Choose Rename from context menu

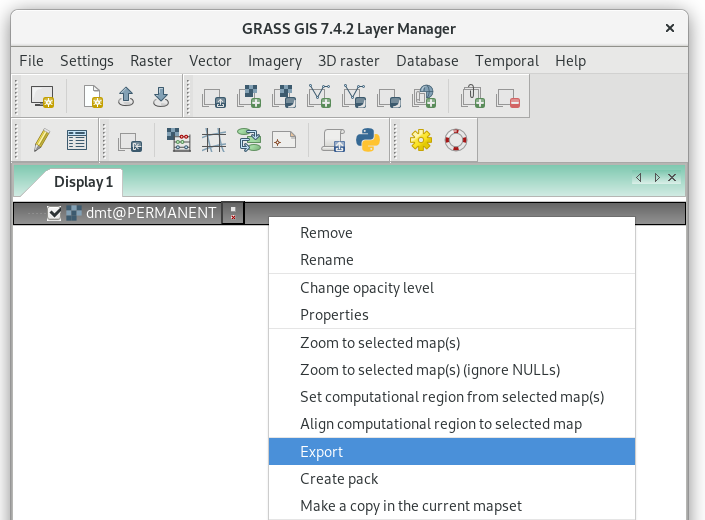(452, 260)
